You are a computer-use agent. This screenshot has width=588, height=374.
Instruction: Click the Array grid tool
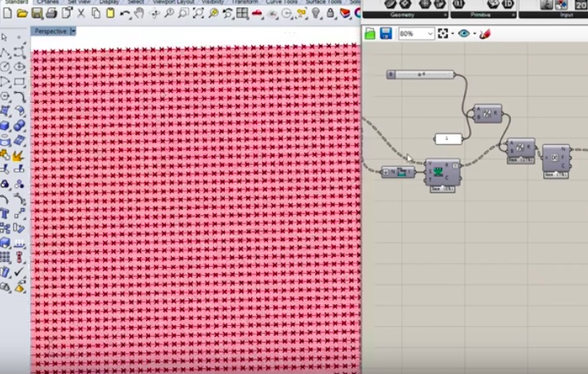pyautogui.click(x=5, y=257)
